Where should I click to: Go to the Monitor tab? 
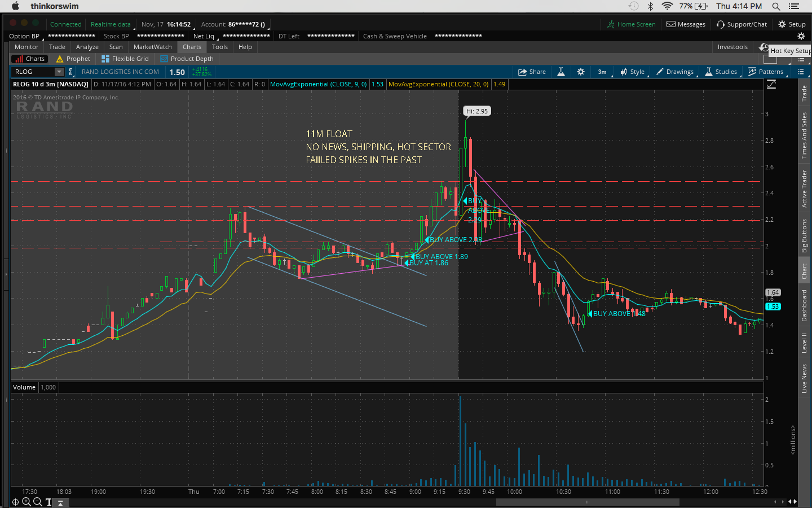[27, 47]
